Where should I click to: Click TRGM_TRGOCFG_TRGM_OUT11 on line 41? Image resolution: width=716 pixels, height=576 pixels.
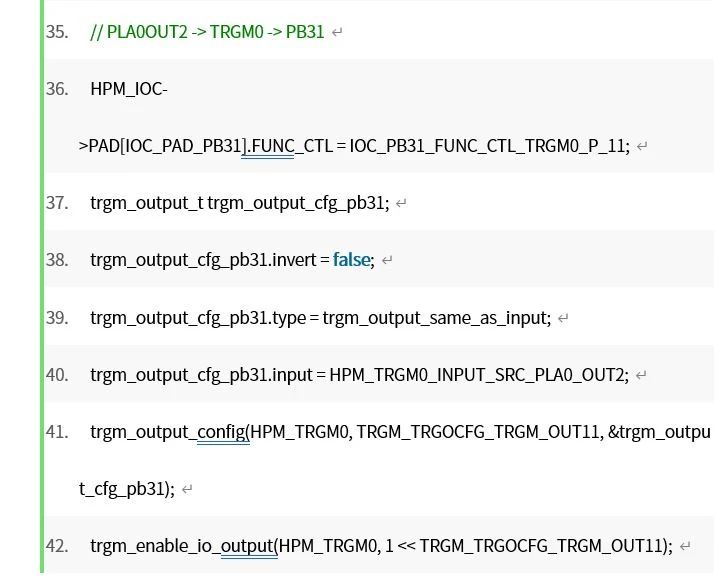click(478, 432)
